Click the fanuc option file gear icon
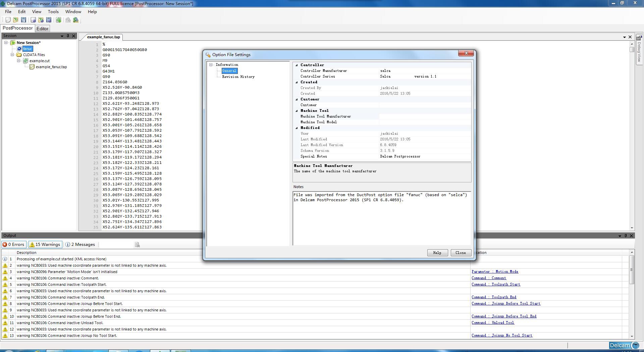Image resolution: width=644 pixels, height=352 pixels. pyautogui.click(x=19, y=49)
